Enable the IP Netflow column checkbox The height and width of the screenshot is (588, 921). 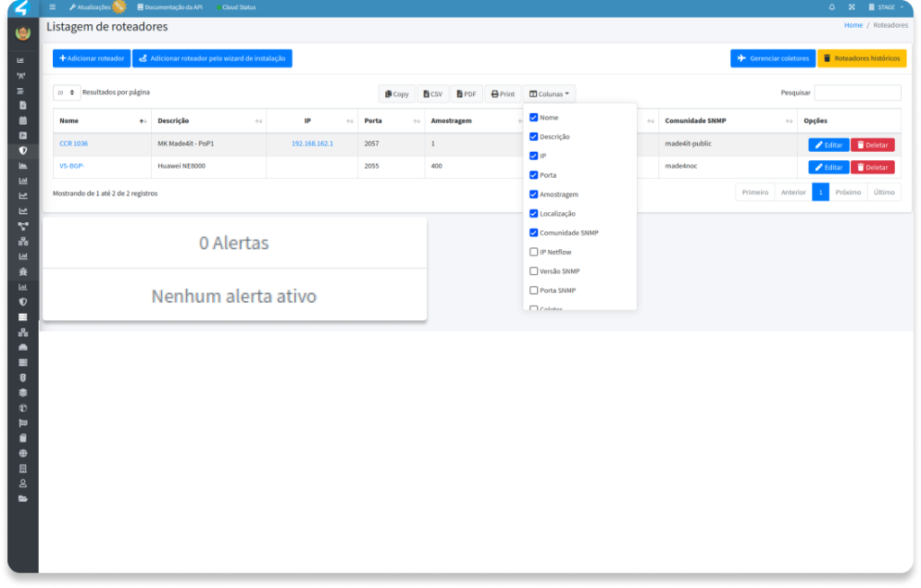[x=534, y=253]
